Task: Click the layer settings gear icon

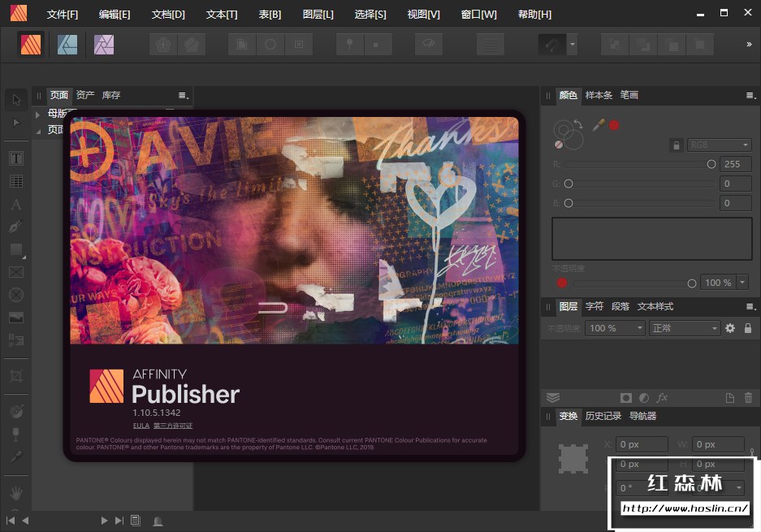Action: (x=730, y=328)
